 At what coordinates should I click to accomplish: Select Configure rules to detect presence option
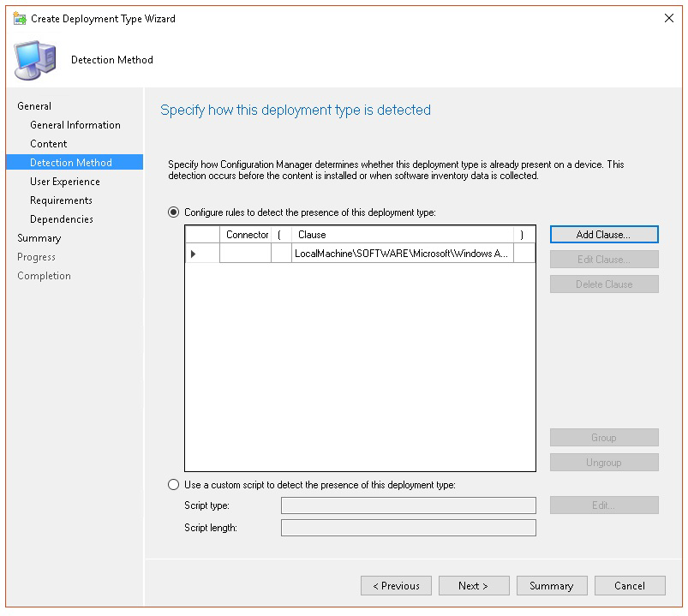click(174, 212)
